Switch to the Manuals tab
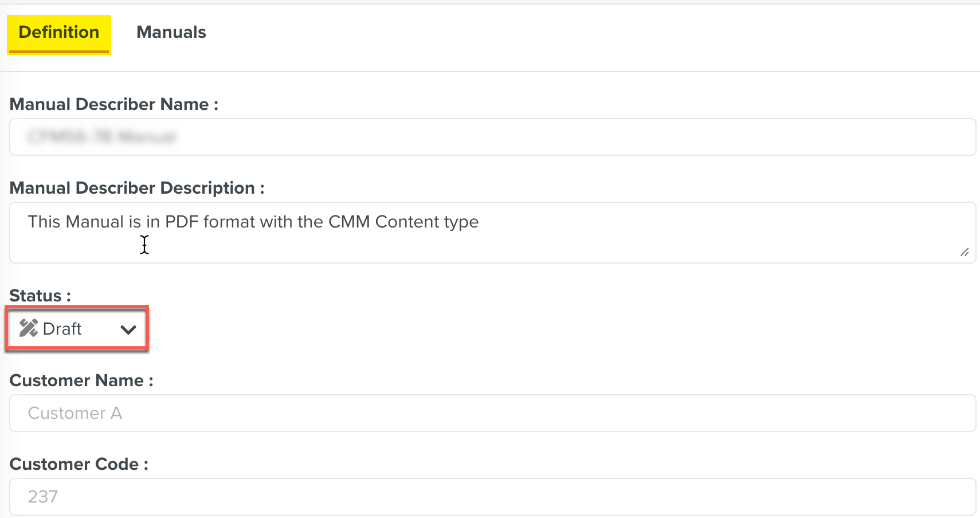This screenshot has height=518, width=980. pos(171,32)
